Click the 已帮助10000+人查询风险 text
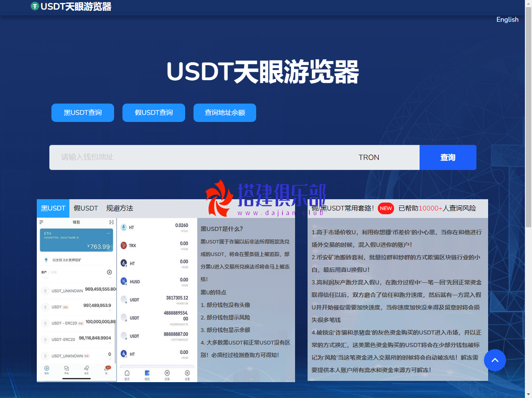532x398 pixels. [x=437, y=208]
